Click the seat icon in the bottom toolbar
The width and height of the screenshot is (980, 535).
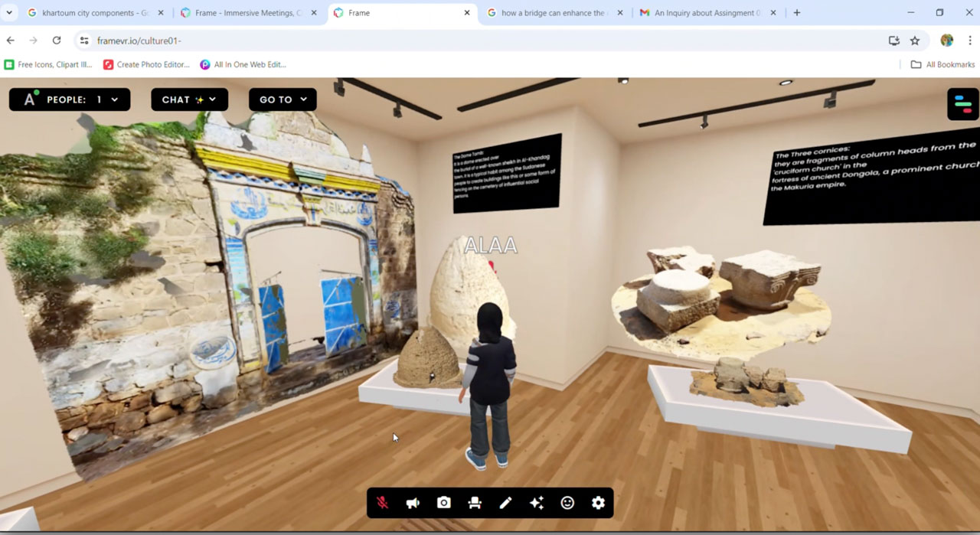coord(475,503)
